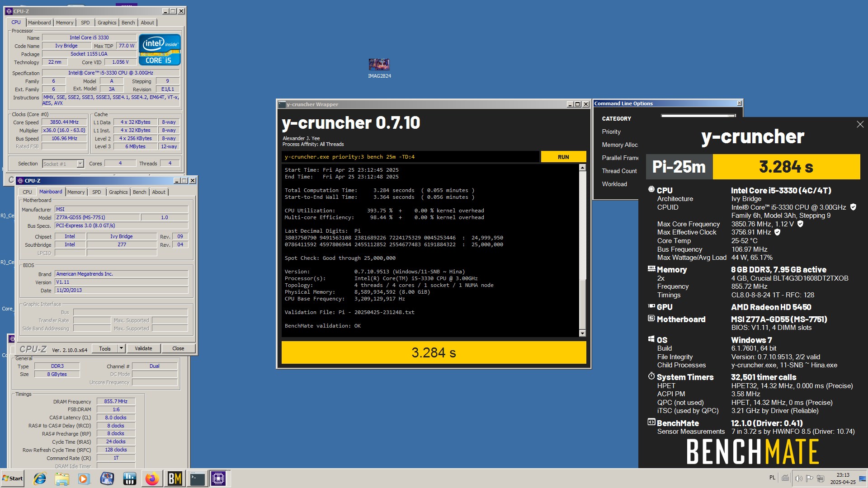The image size is (868, 488).
Task: Switch to Memory tab in Mainboard CPU-Z window
Action: click(x=76, y=192)
